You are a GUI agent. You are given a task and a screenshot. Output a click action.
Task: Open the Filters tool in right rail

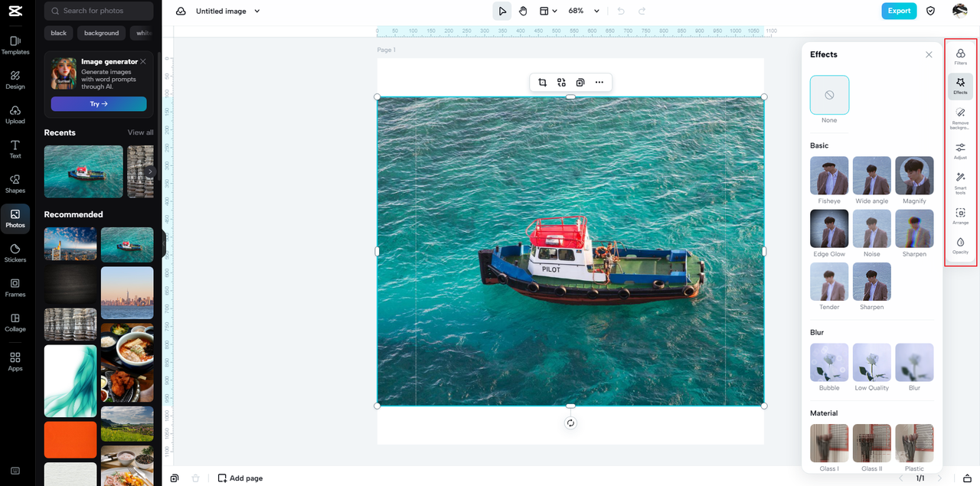tap(960, 56)
